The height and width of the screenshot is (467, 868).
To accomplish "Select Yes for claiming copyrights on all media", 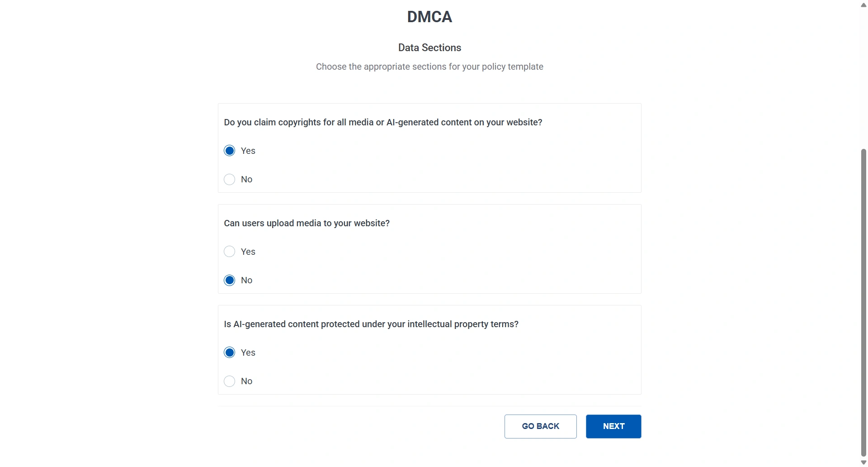I will [229, 150].
